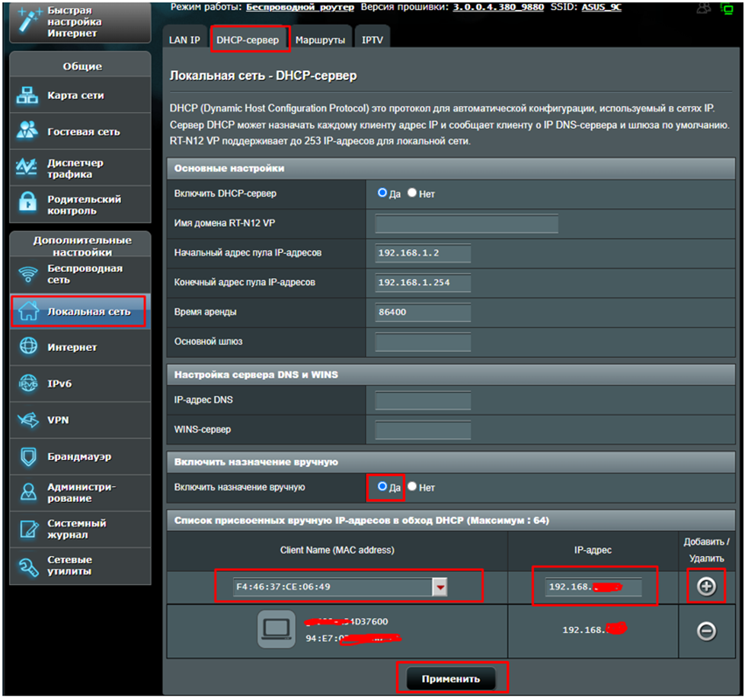Click the manual IP-адрес input field
The height and width of the screenshot is (700, 745).
(x=593, y=587)
